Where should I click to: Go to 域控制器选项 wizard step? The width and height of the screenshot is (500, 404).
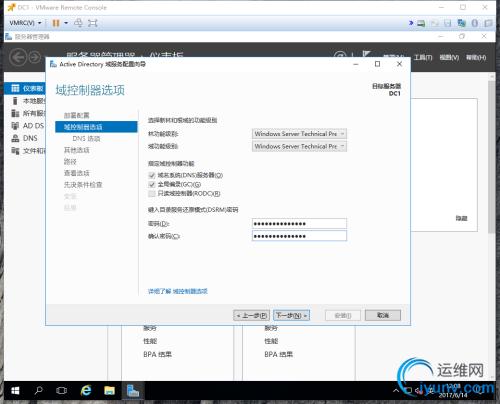click(x=96, y=127)
